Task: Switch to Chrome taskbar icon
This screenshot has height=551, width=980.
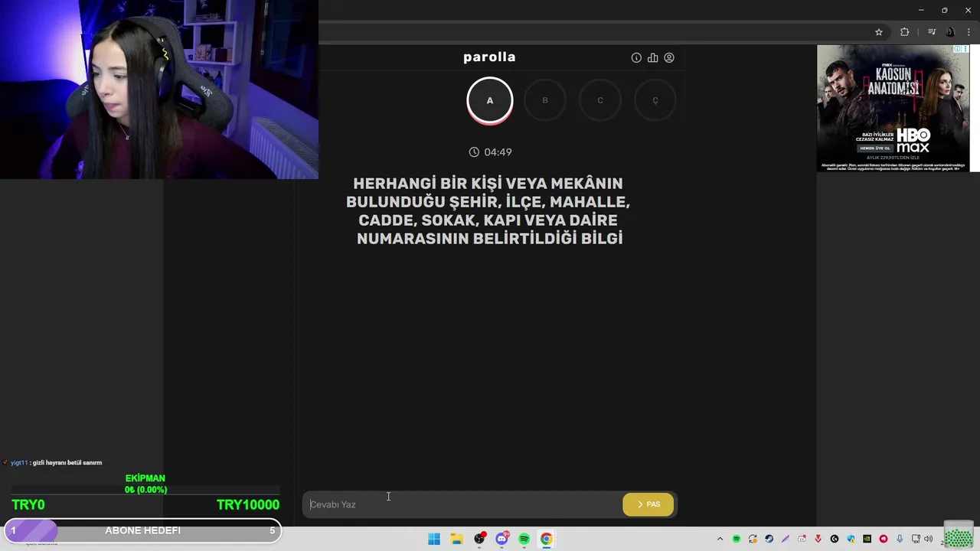Action: pos(546,539)
